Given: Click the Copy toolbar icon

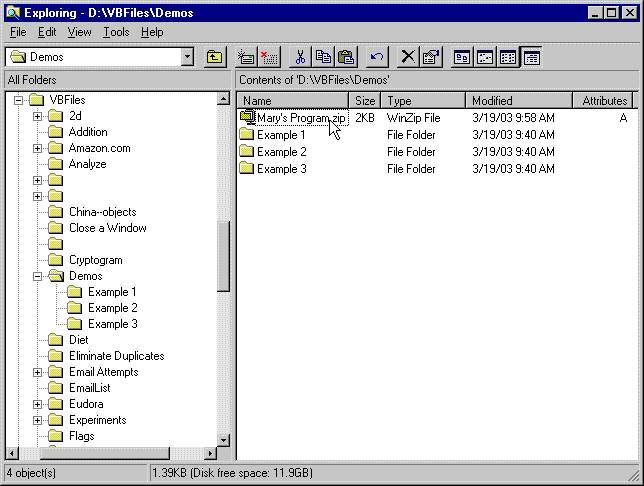Looking at the screenshot, I should [x=324, y=57].
